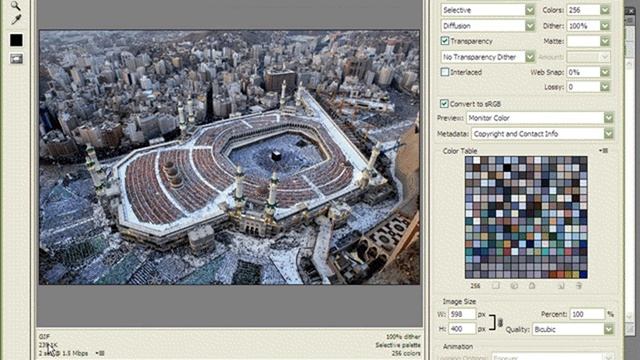The image size is (640, 360).
Task: Open the black eyedropper color swatch
Action: pos(16,40)
